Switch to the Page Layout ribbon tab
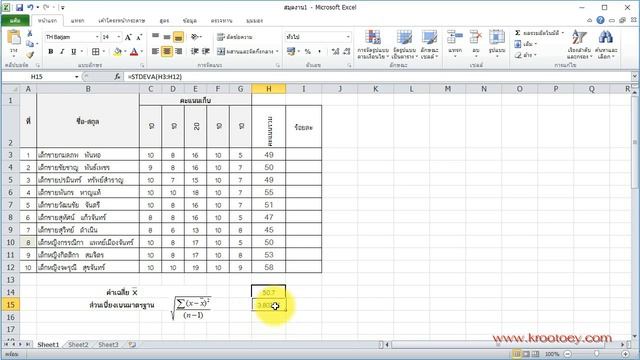 122,20
